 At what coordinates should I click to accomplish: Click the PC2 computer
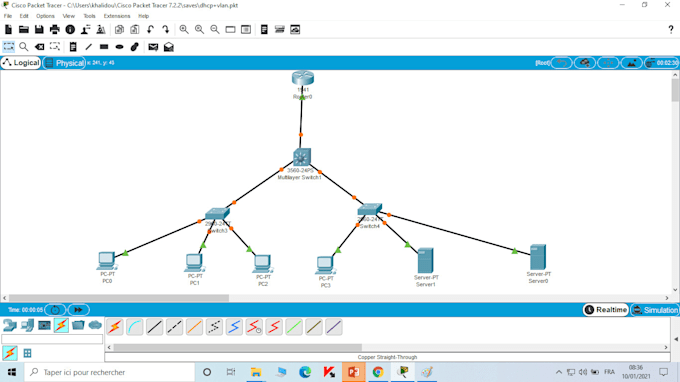tap(262, 264)
